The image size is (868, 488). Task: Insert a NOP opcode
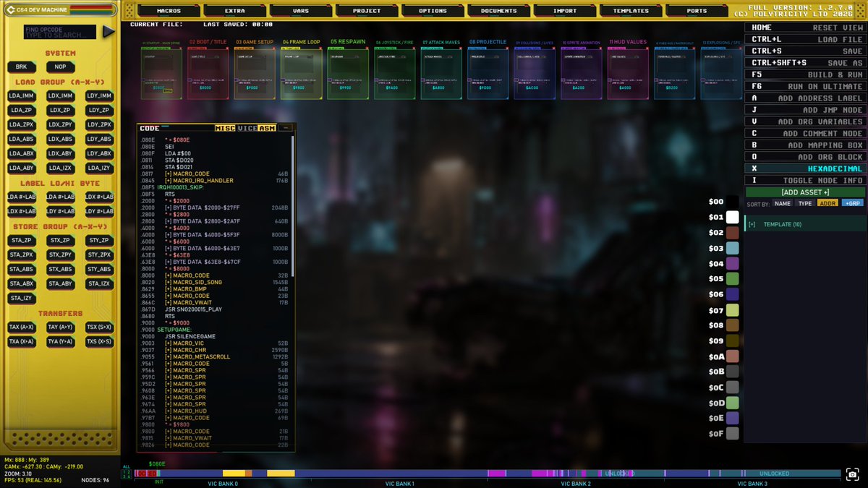(x=61, y=67)
